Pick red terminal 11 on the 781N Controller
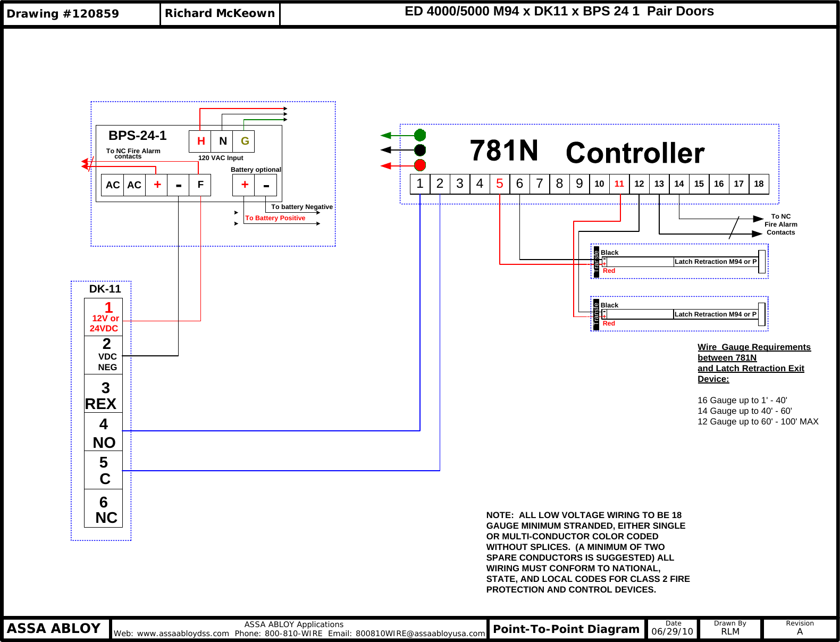Screen dimensions: 840x642 pos(619,184)
